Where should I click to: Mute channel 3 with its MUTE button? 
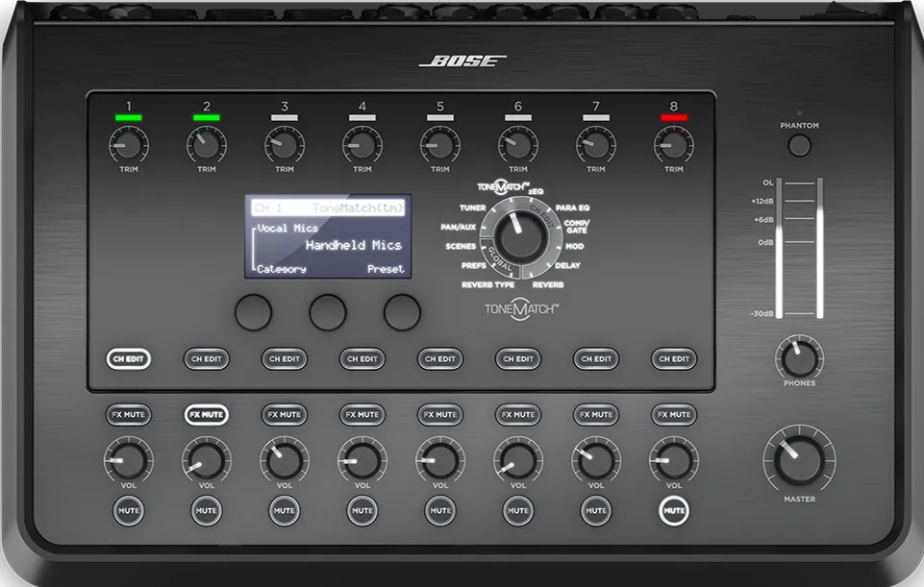click(284, 510)
